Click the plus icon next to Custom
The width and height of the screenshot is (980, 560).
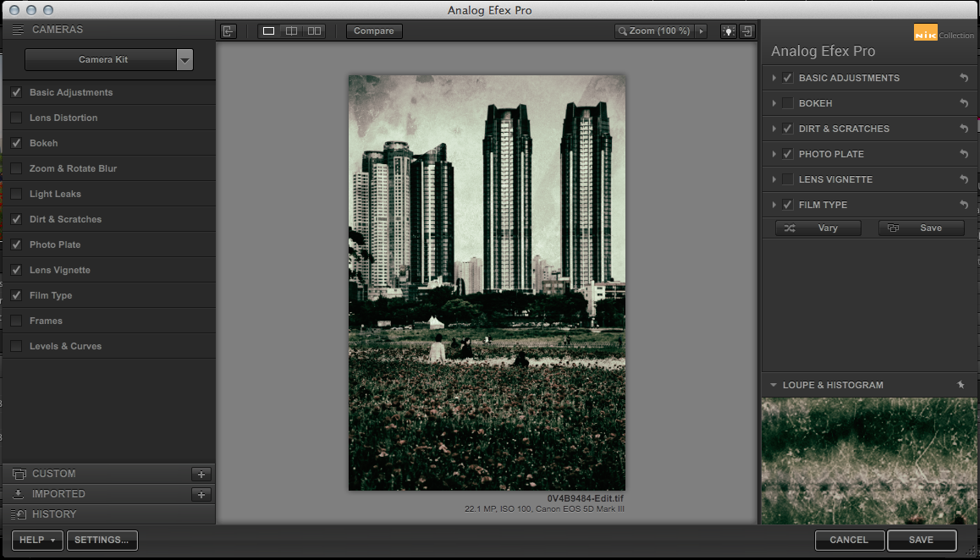(201, 475)
